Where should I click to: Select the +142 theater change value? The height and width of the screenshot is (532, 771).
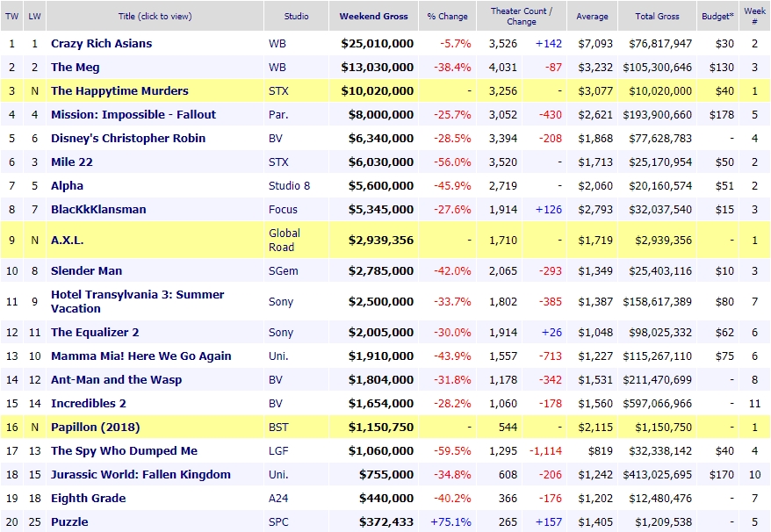[x=548, y=43]
